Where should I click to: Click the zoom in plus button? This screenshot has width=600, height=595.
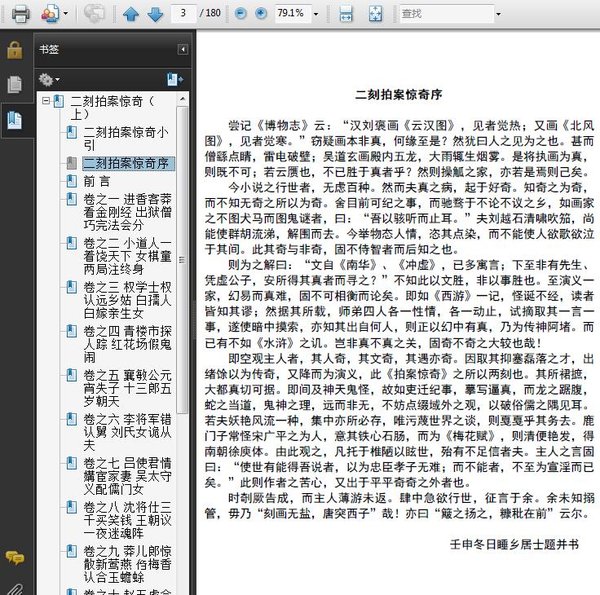[261, 14]
